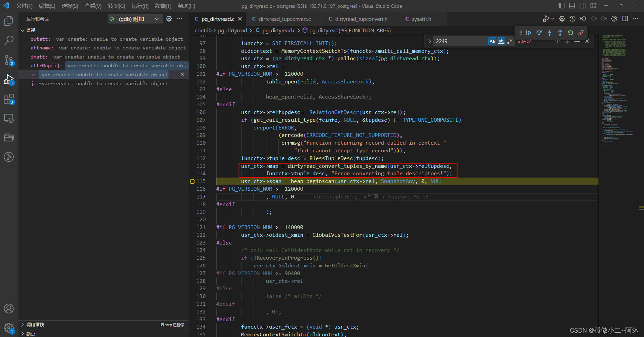
Task: Start debugging with green play button
Action: tap(112, 19)
